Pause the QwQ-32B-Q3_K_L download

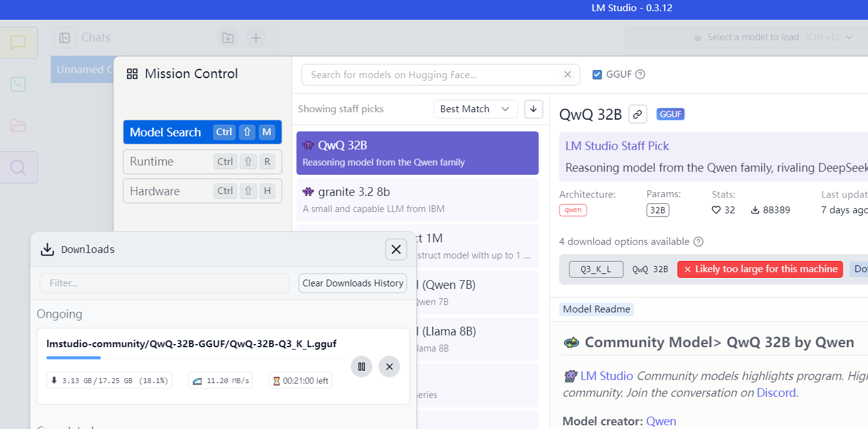(362, 366)
